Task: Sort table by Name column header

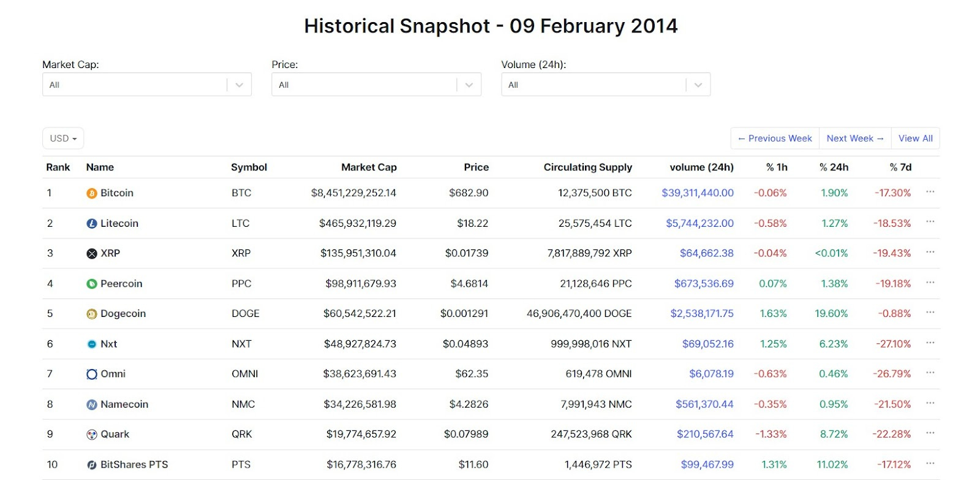Action: tap(100, 167)
